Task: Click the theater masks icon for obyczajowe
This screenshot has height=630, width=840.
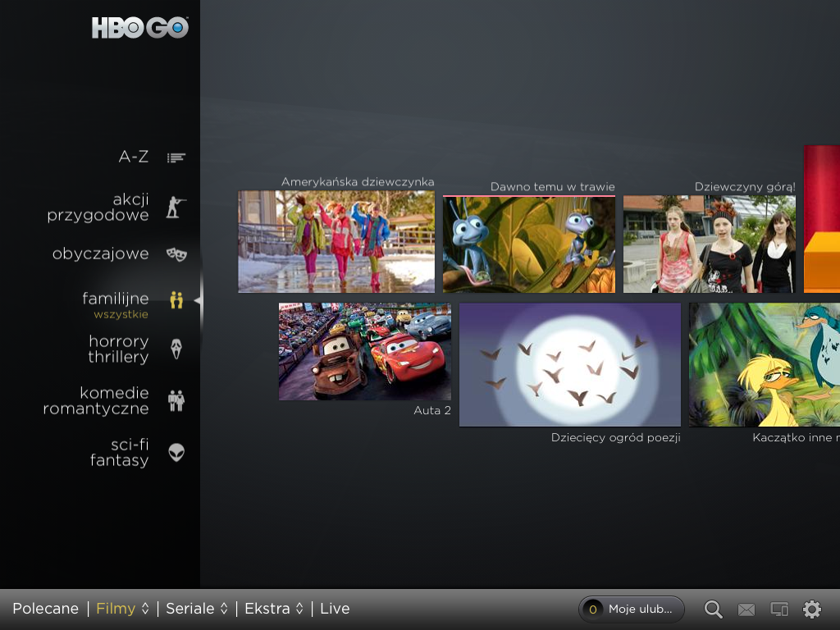Action: (176, 254)
